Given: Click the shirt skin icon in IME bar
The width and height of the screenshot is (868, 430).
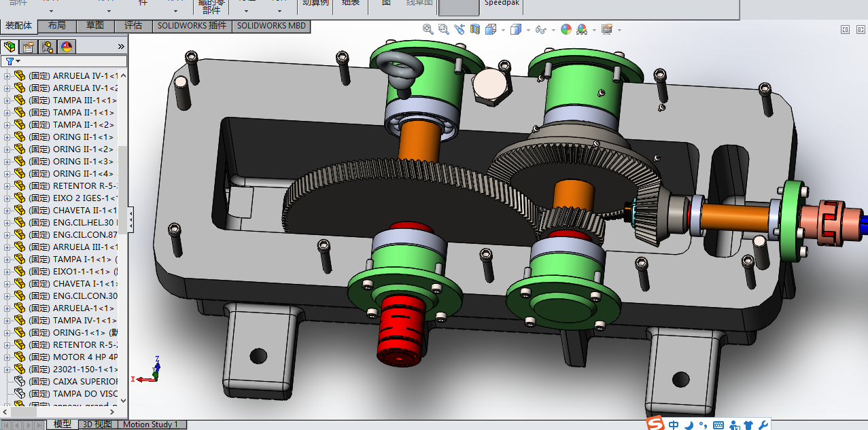Looking at the screenshot, I should 749,425.
